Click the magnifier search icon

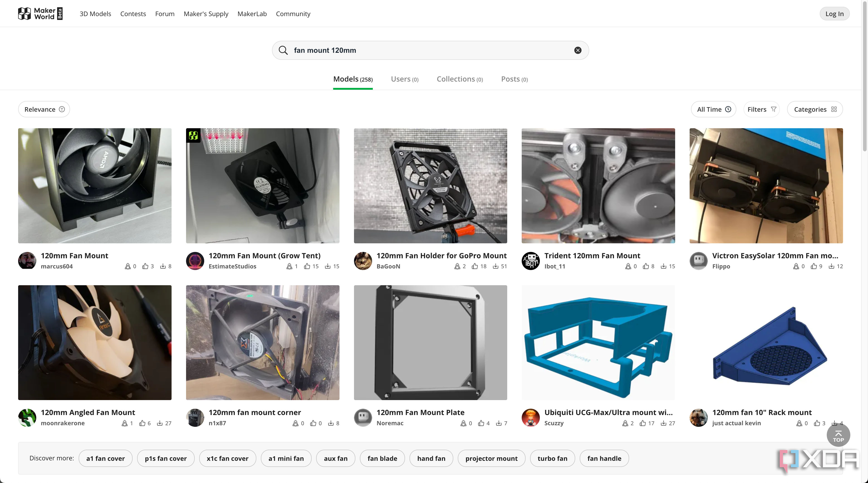click(x=283, y=50)
